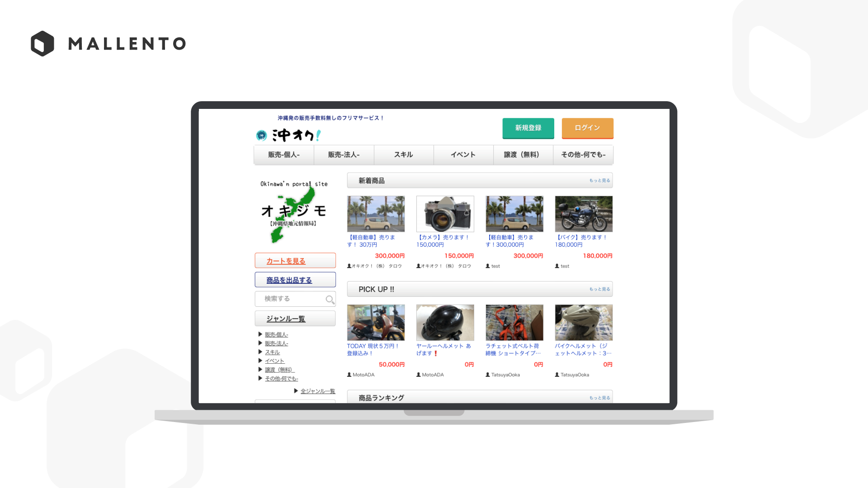The width and height of the screenshot is (868, 488).
Task: Open the black helmet listing thumbnail
Action: click(x=445, y=323)
